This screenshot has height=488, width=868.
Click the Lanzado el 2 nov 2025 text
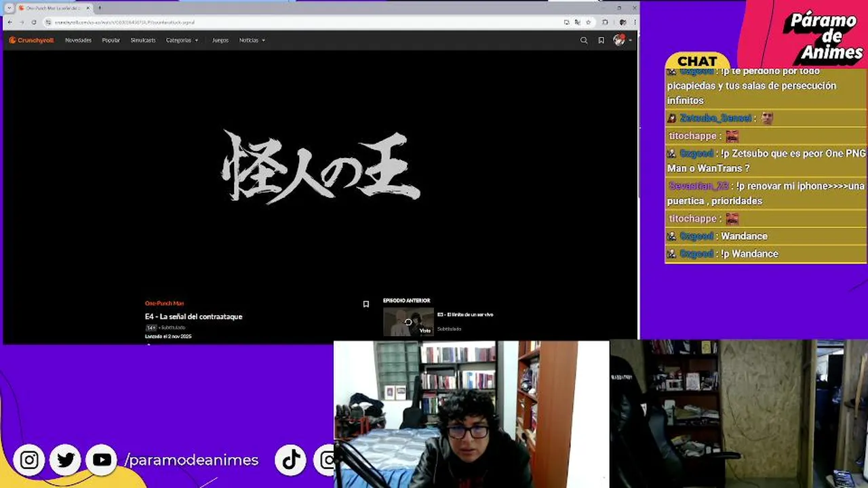pos(168,336)
